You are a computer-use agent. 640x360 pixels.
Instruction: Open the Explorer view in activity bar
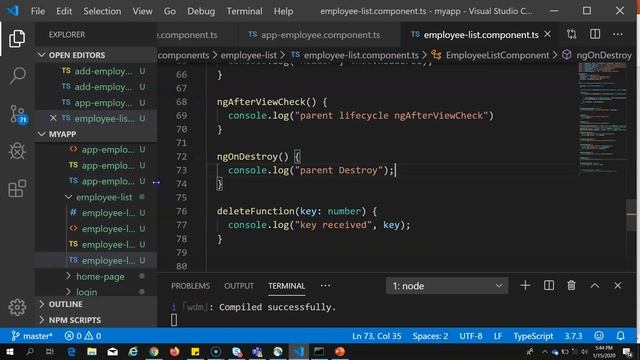click(17, 38)
